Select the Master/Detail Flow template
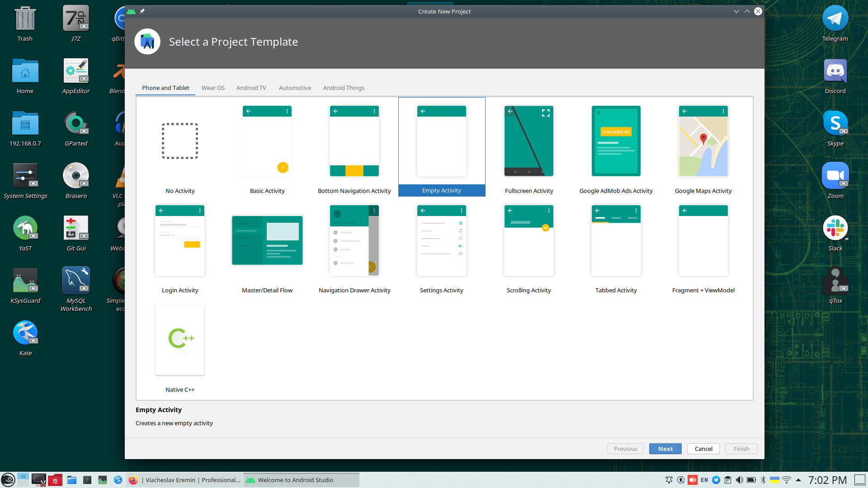Image resolution: width=868 pixels, height=488 pixels. [x=267, y=240]
